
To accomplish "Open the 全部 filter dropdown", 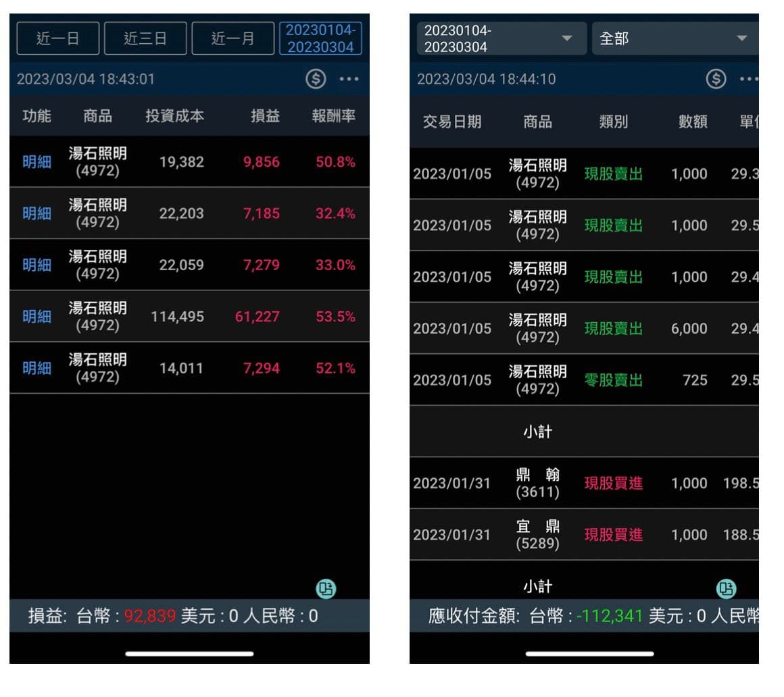I will [675, 38].
